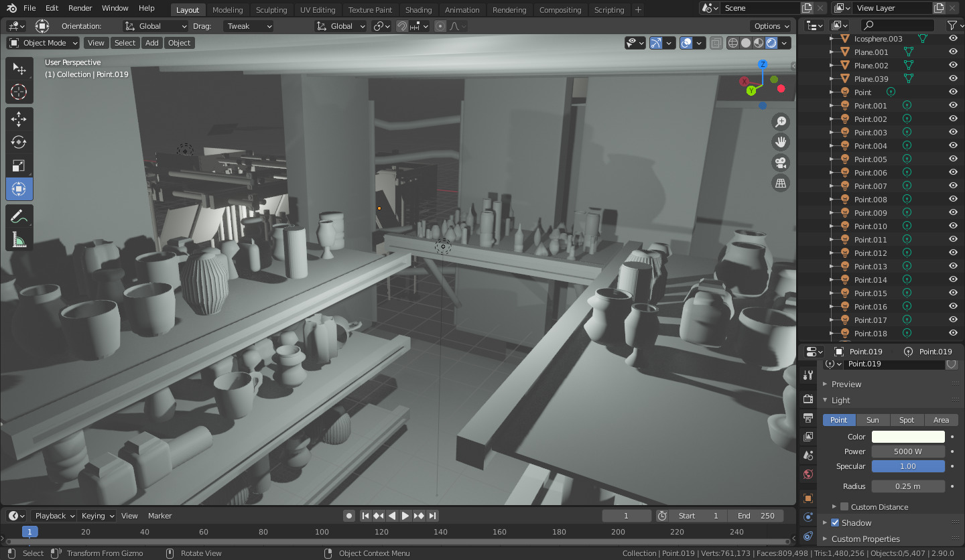Screen dimensions: 965x560
Task: Open the Playback dropdown in the timeline
Action: [53, 516]
